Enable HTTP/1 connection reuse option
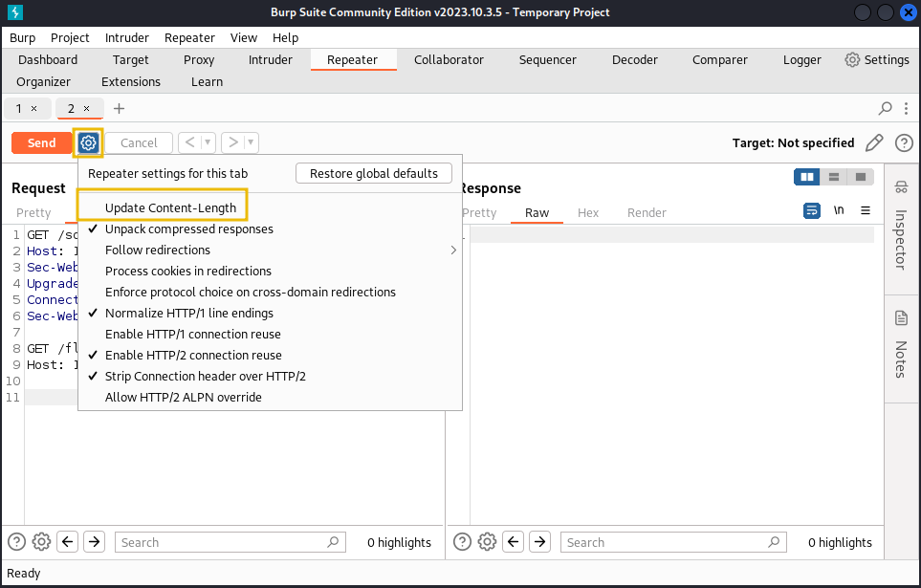Viewport: 921px width, 588px height. click(192, 335)
